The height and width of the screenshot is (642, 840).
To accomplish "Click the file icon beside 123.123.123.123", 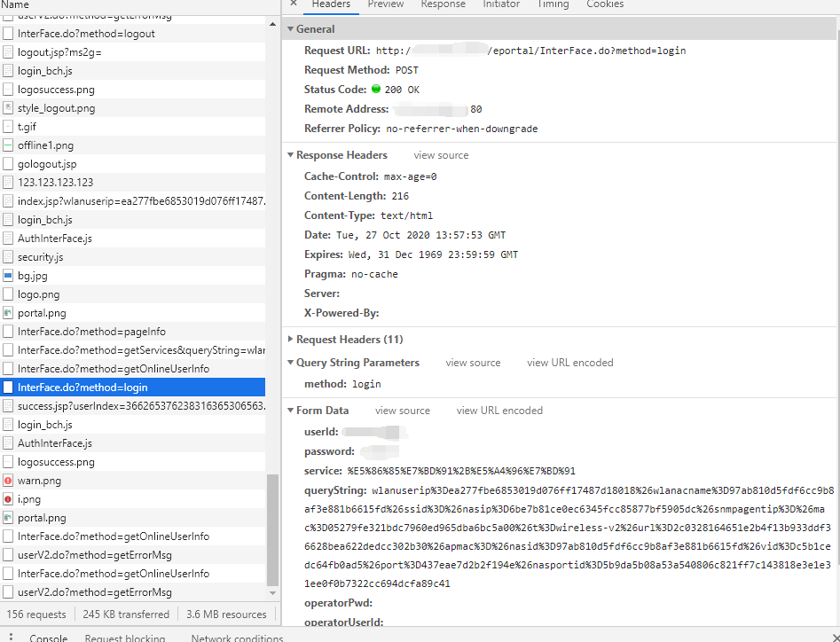I will (x=7, y=183).
